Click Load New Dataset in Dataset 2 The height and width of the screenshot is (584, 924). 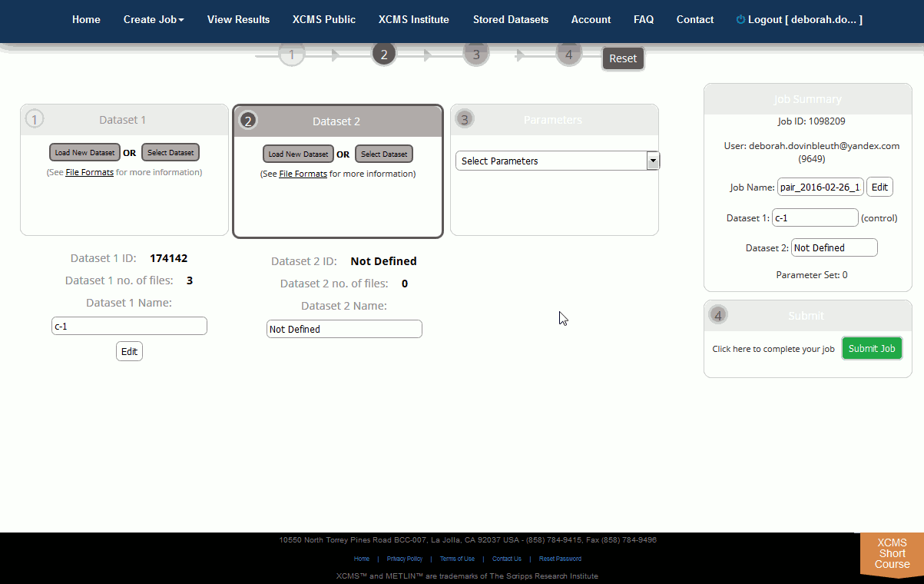298,154
